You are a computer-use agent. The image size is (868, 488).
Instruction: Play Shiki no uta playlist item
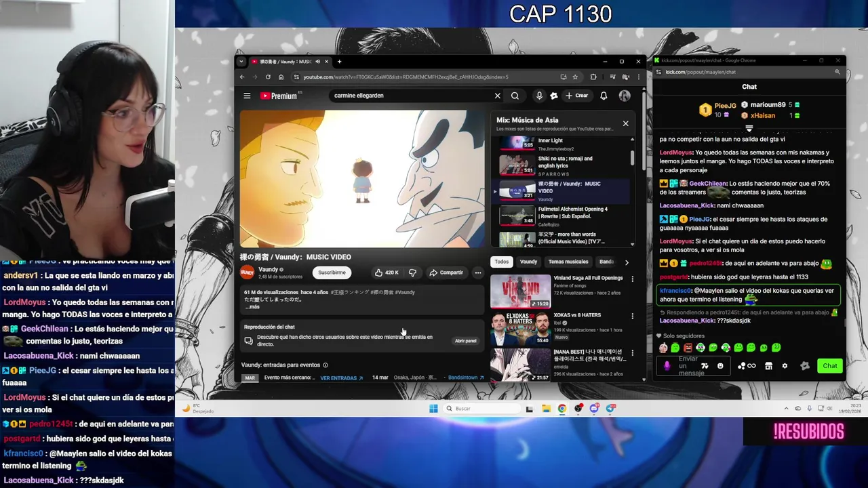point(561,164)
